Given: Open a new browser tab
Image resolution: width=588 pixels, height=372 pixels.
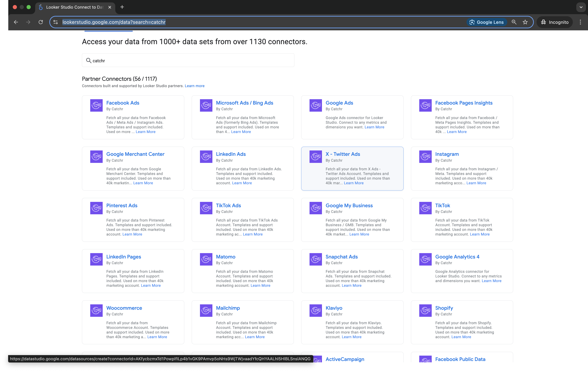Looking at the screenshot, I should point(122,7).
